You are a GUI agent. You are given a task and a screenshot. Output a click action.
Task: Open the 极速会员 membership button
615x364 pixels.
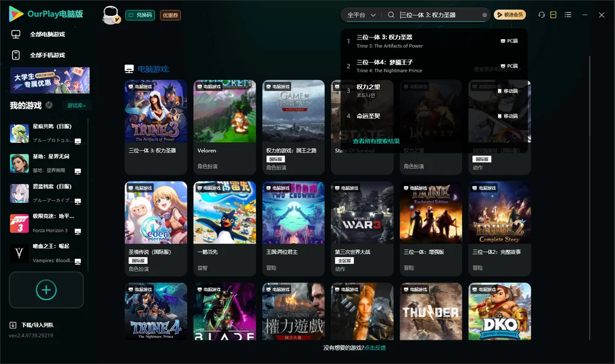(510, 15)
